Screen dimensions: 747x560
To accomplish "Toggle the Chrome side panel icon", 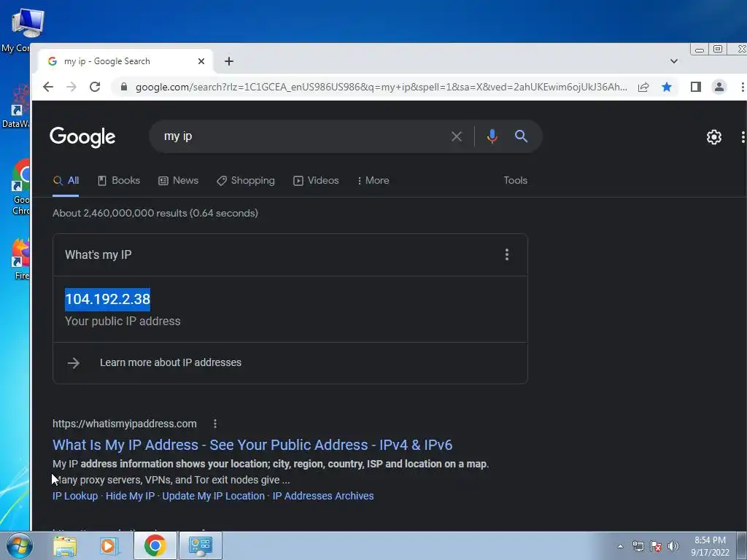I will pyautogui.click(x=695, y=87).
